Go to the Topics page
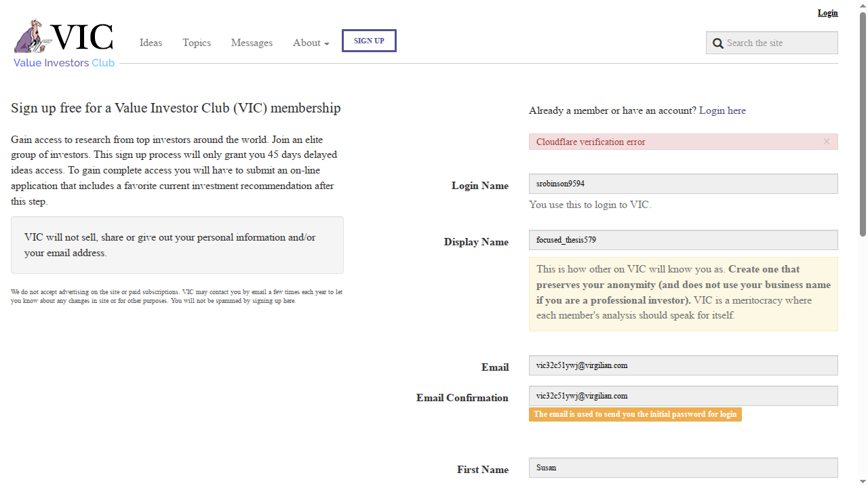This screenshot has height=488, width=868. (197, 43)
